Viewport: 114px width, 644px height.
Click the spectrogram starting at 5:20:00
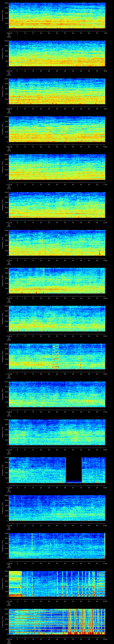[57, 546]
